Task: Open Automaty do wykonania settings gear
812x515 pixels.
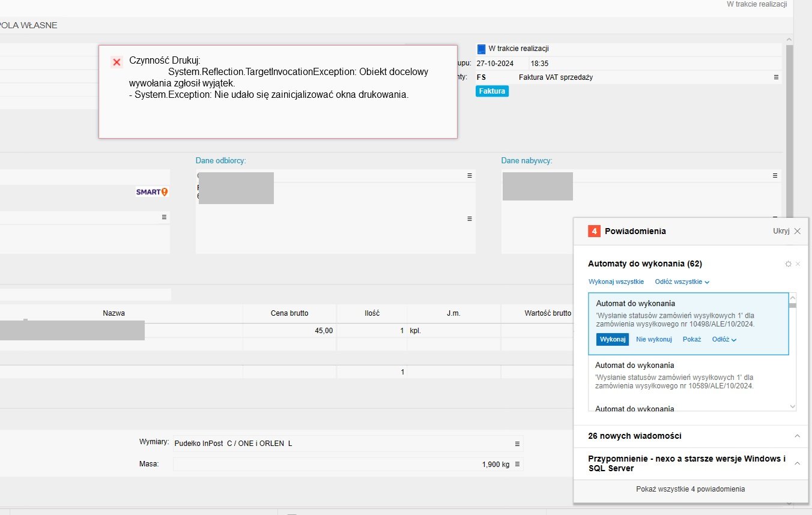Action: 789,264
